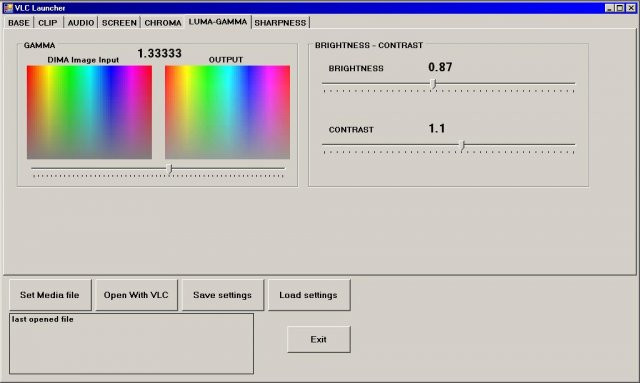Click the DIMA Image Input label
The height and width of the screenshot is (383, 640).
[x=83, y=60]
